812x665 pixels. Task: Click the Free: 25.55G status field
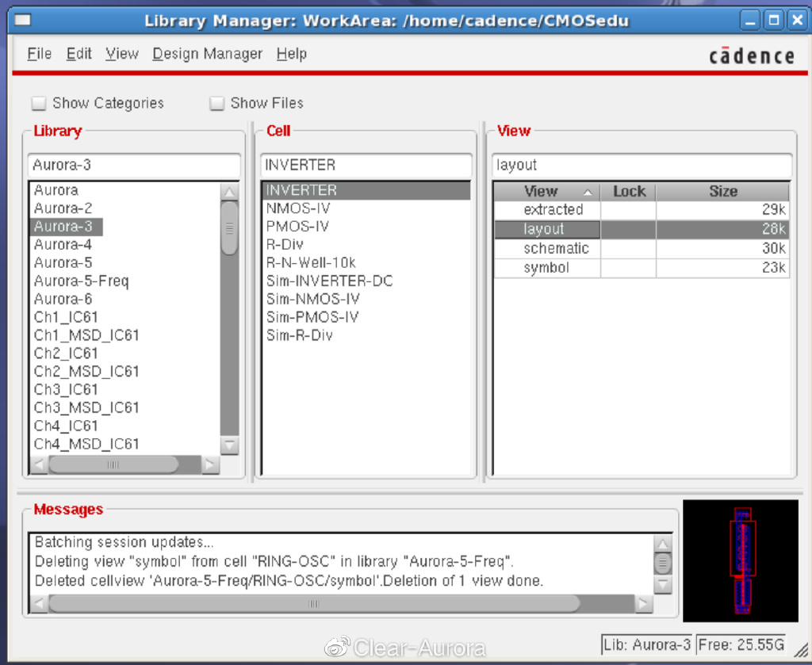tap(741, 645)
